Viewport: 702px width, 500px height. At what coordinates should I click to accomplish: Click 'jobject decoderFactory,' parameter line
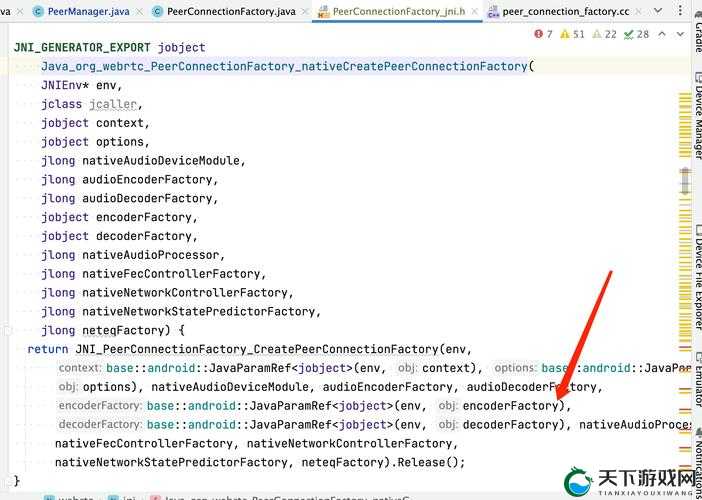pyautogui.click(x=120, y=236)
